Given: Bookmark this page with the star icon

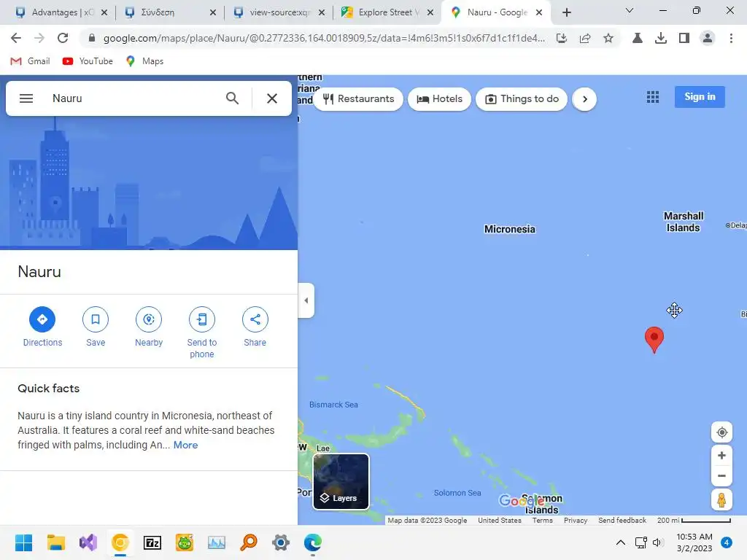Looking at the screenshot, I should coord(608,38).
